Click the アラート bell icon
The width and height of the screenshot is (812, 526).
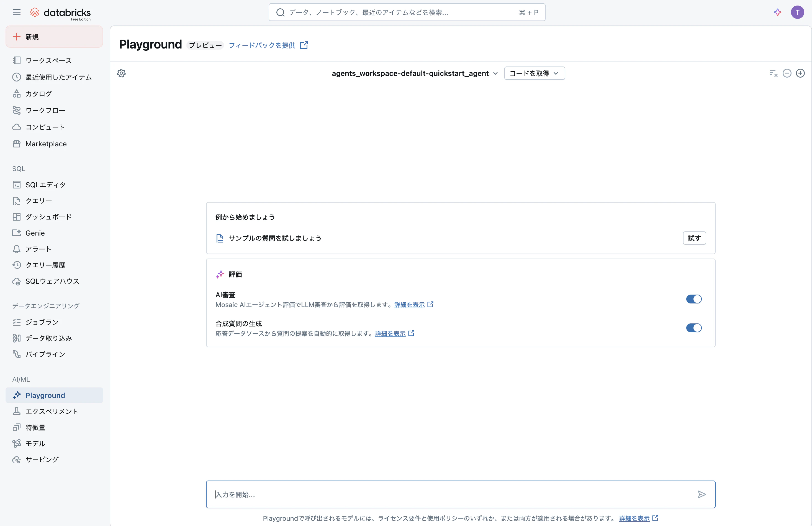coord(16,249)
